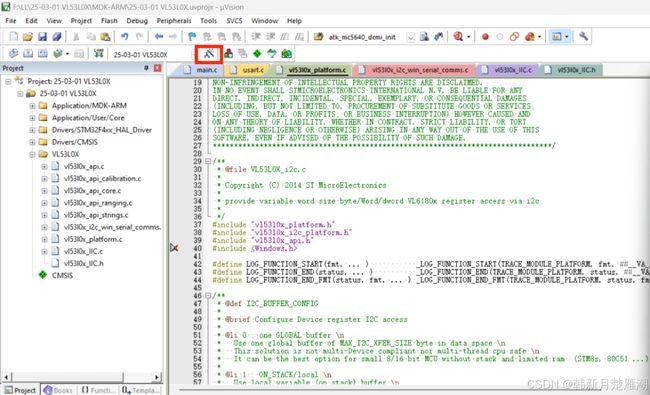Open the SVCS menu
Viewport: 650px width, 395px height.
tap(234, 21)
